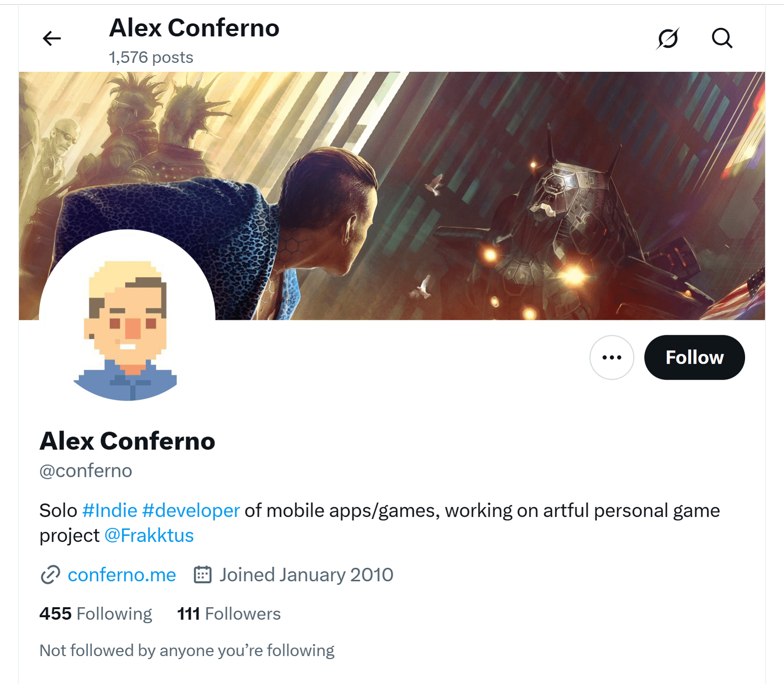Follow Alex Conferno

(x=694, y=357)
